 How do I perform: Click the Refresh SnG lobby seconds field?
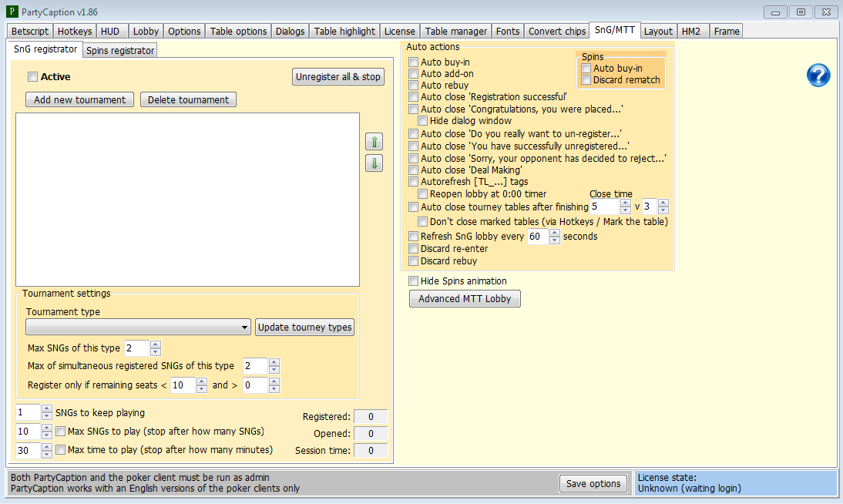tap(538, 237)
